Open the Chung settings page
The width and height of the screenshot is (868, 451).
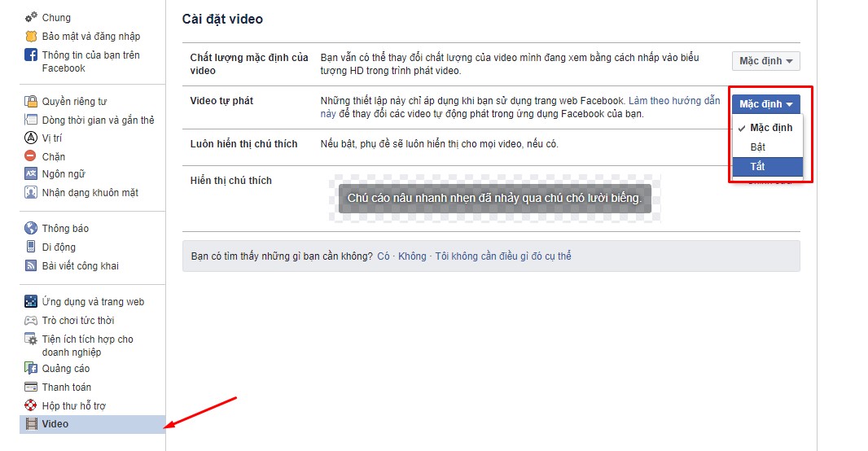tap(56, 18)
